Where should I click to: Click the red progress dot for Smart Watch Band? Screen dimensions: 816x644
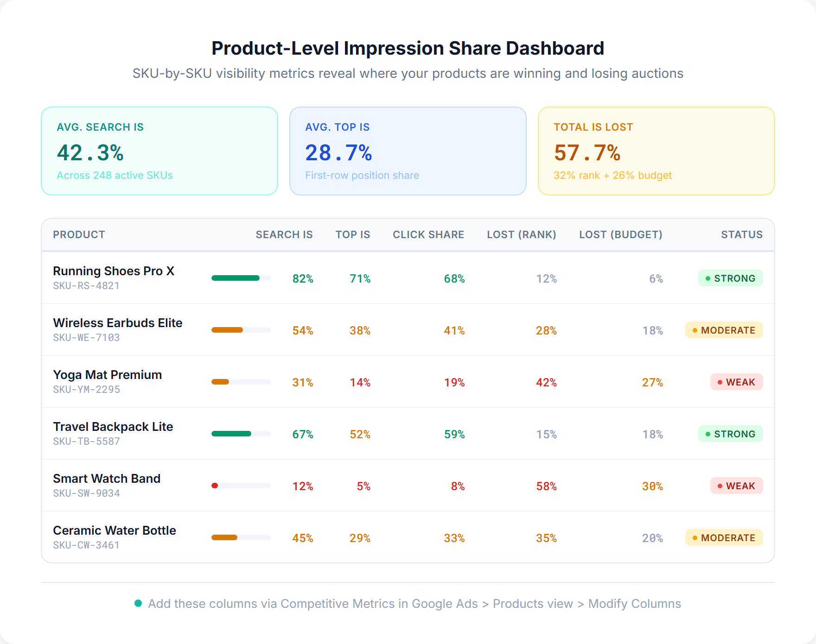pyautogui.click(x=215, y=486)
